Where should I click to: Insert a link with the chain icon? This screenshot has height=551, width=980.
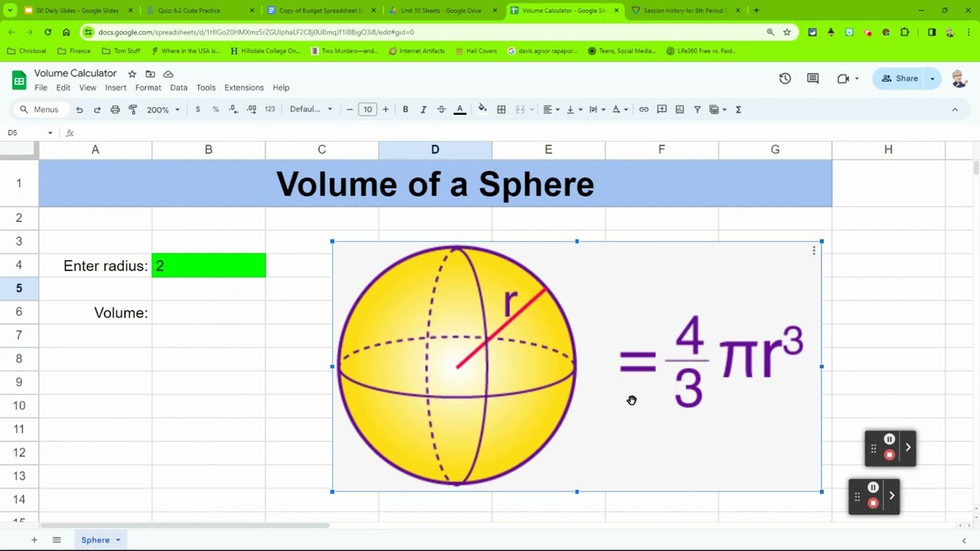click(644, 109)
